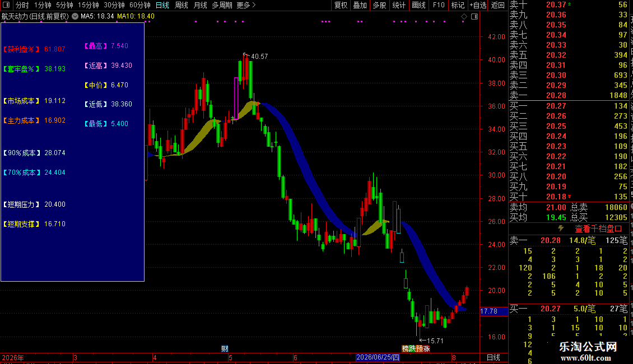
Task: Select the 买十 bid row at 20.18
Action: click(x=569, y=197)
